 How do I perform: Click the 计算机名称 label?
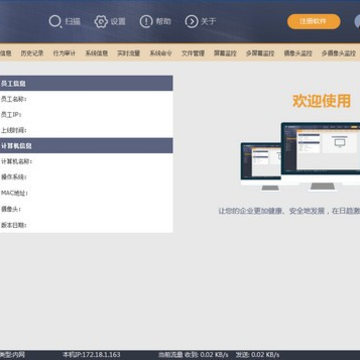17,161
